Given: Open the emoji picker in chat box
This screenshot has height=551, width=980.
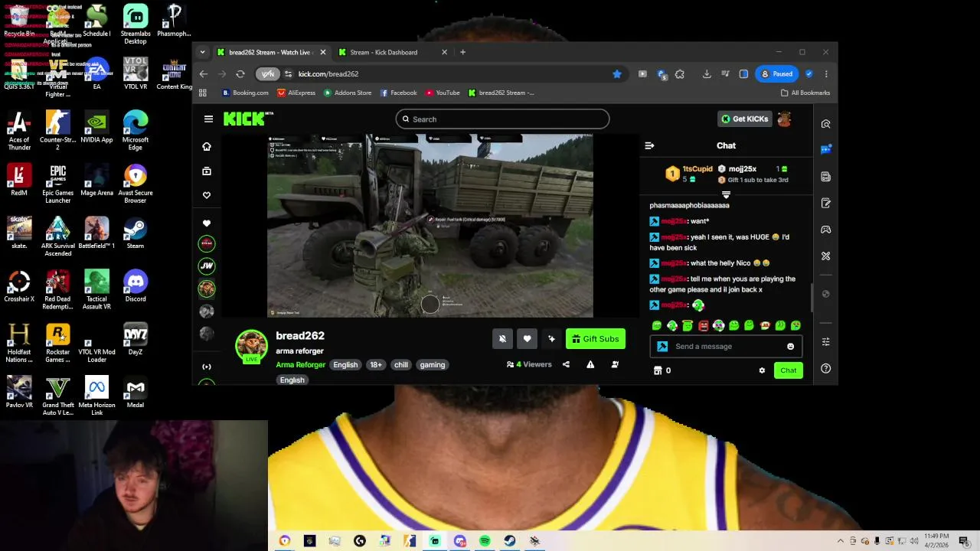Looking at the screenshot, I should (x=790, y=347).
